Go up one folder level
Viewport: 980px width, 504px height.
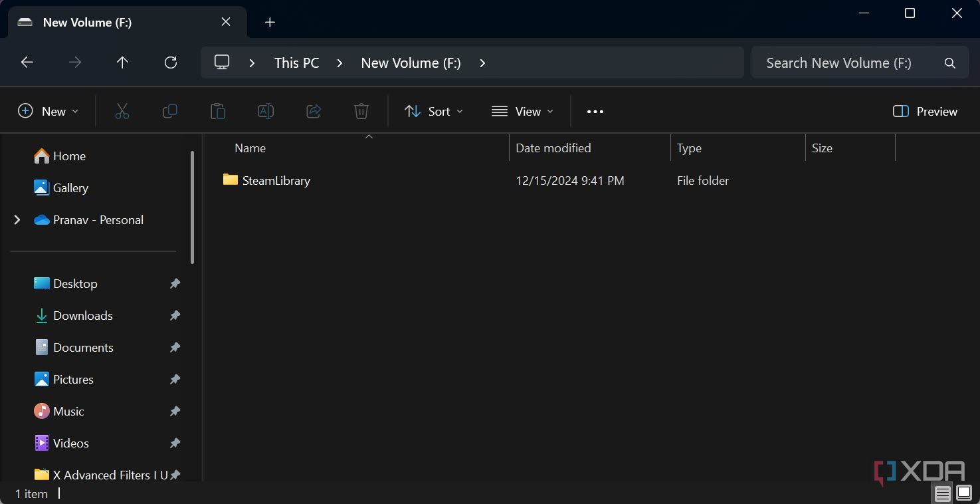click(x=122, y=63)
